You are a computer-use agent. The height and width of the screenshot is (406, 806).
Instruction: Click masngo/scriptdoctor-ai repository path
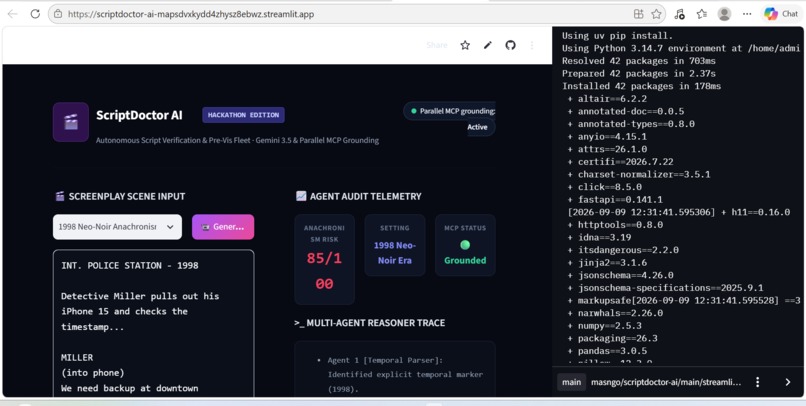(x=666, y=382)
